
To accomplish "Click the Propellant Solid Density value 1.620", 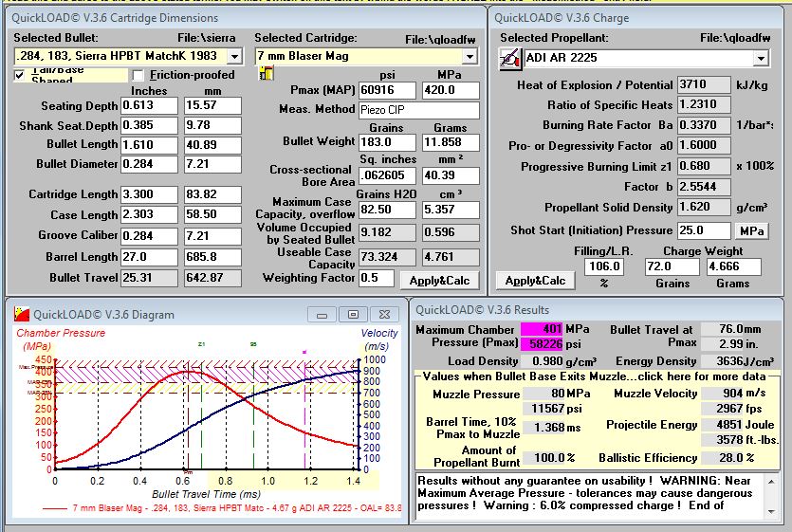I will 704,207.
